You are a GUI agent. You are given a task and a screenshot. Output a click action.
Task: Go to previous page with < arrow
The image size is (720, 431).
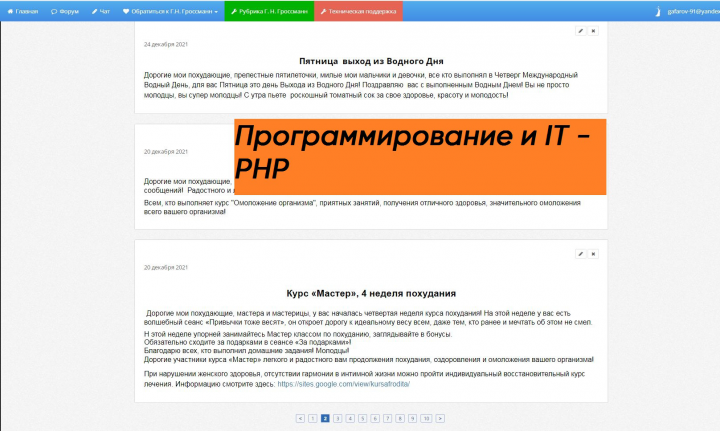point(300,418)
